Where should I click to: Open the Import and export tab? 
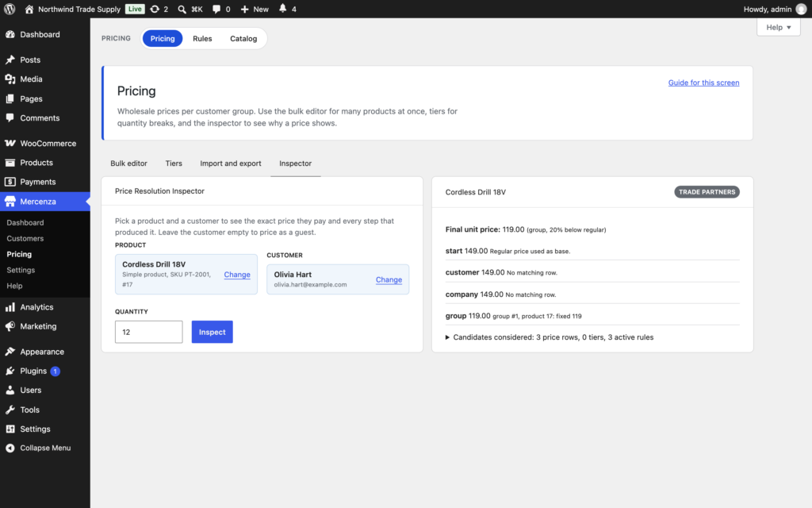(231, 164)
